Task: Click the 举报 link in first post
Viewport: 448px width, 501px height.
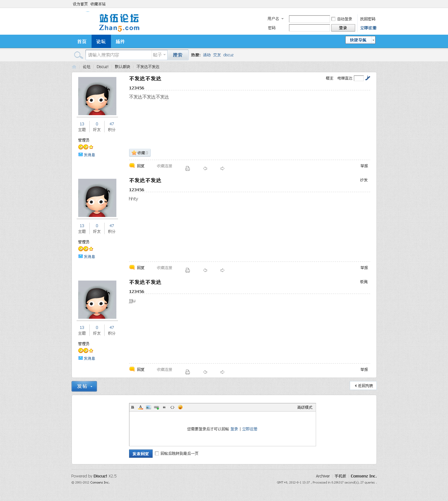Action: click(x=364, y=166)
